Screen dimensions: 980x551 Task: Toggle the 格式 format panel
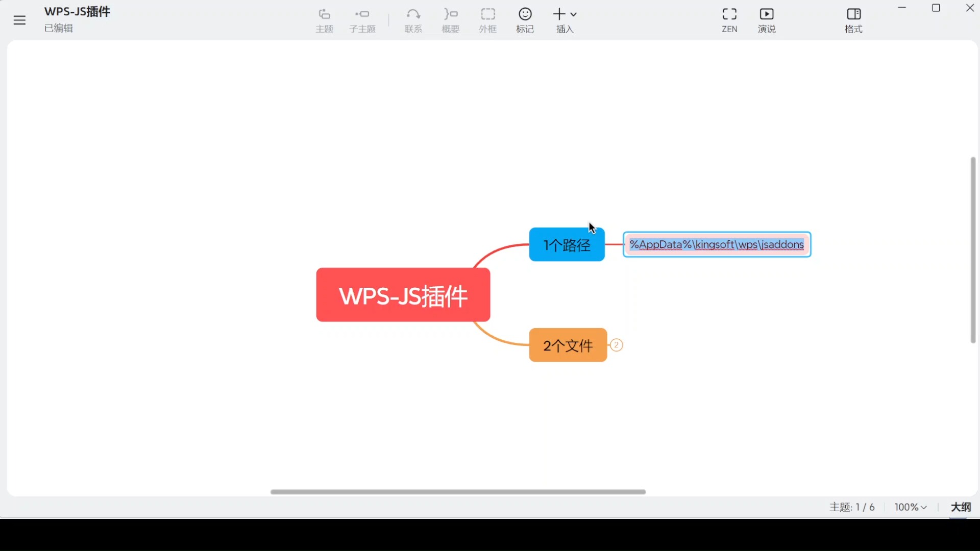(x=854, y=21)
